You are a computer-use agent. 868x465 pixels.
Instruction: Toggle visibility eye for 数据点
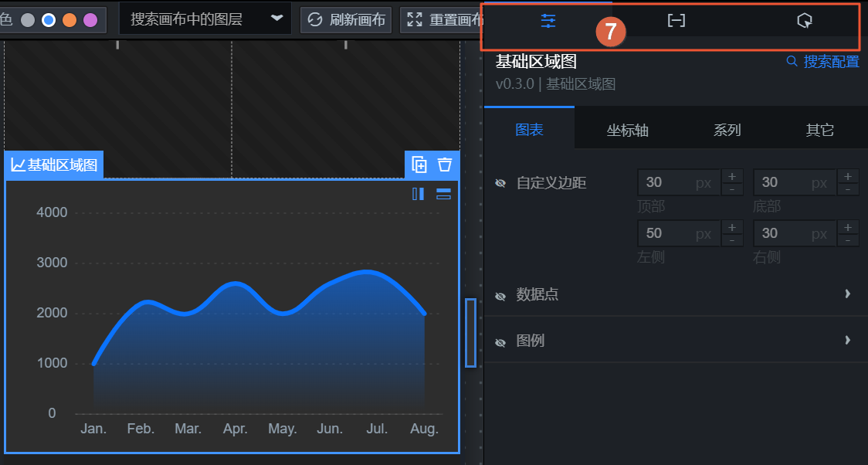coord(500,296)
